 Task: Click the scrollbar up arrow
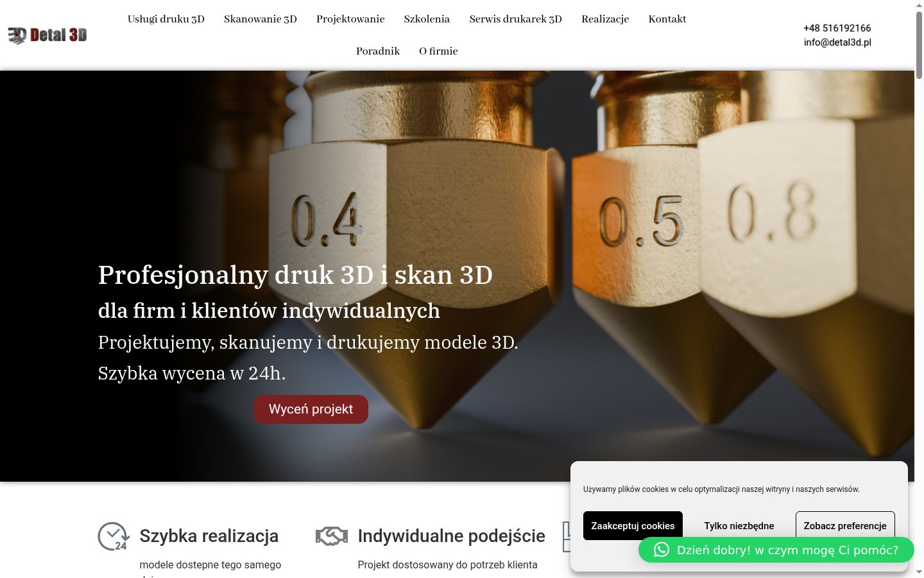919,5
